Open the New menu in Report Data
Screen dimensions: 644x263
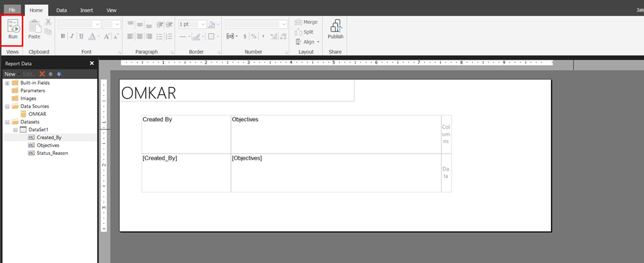pyautogui.click(x=10, y=74)
